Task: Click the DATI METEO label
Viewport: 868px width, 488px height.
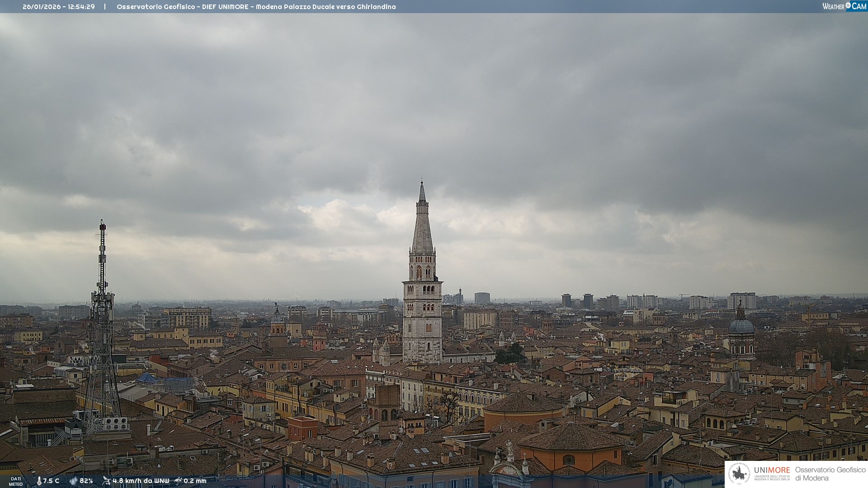Action: (x=16, y=481)
